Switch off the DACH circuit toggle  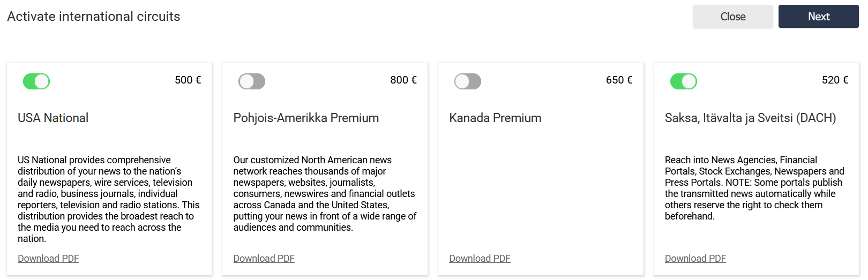click(x=684, y=81)
